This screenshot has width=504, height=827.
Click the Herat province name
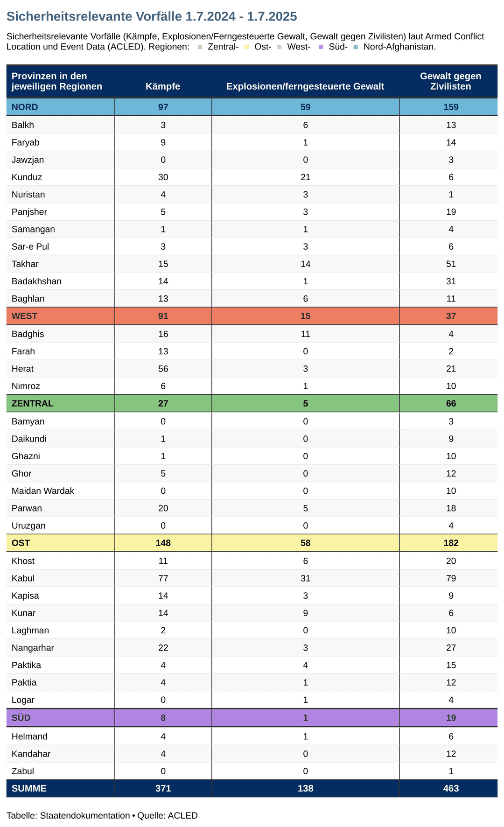(x=22, y=369)
